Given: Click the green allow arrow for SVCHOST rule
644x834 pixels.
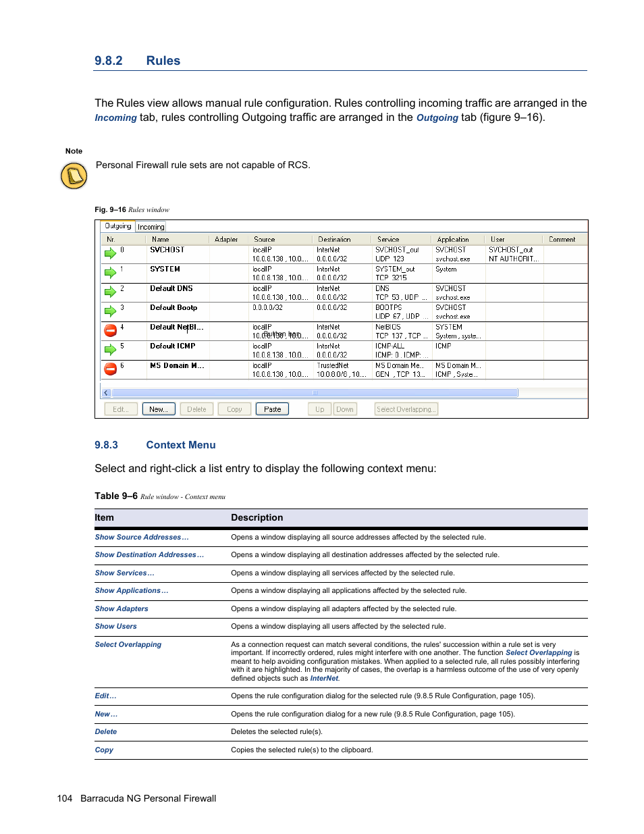Looking at the screenshot, I should (x=110, y=254).
